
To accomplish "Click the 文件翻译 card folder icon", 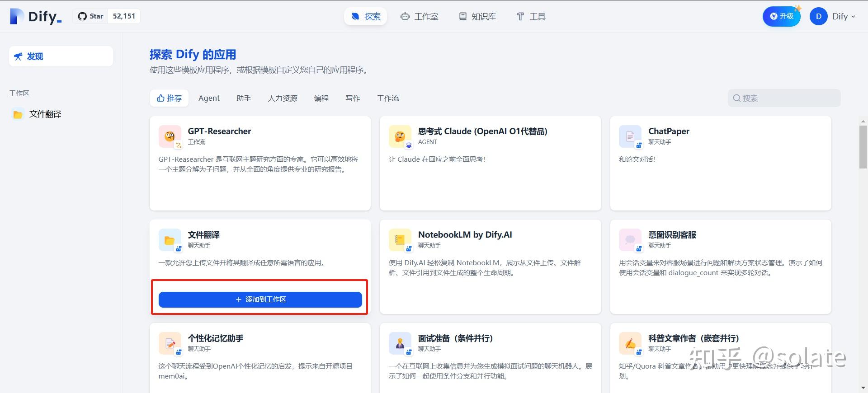I will tap(170, 240).
